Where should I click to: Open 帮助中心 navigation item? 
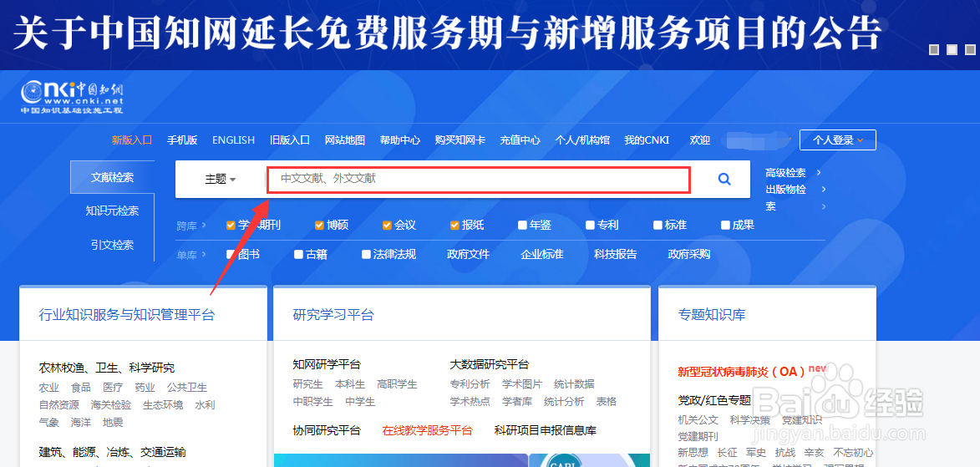pyautogui.click(x=400, y=140)
